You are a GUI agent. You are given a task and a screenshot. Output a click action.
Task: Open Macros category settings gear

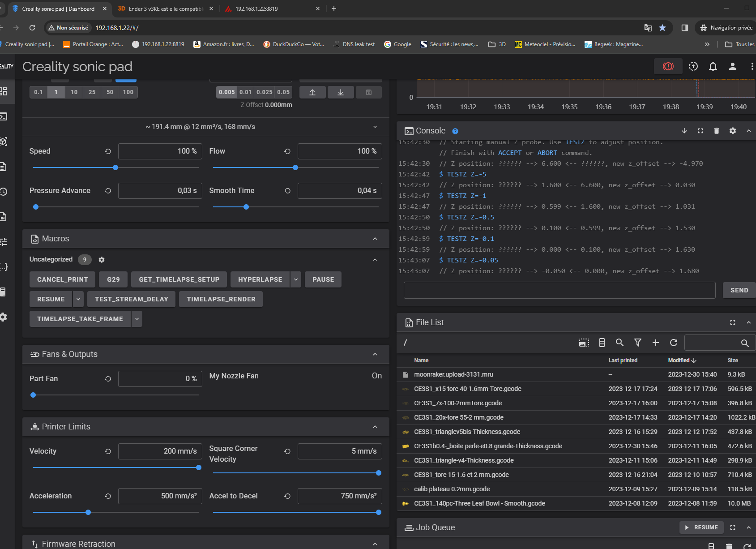pyautogui.click(x=101, y=260)
